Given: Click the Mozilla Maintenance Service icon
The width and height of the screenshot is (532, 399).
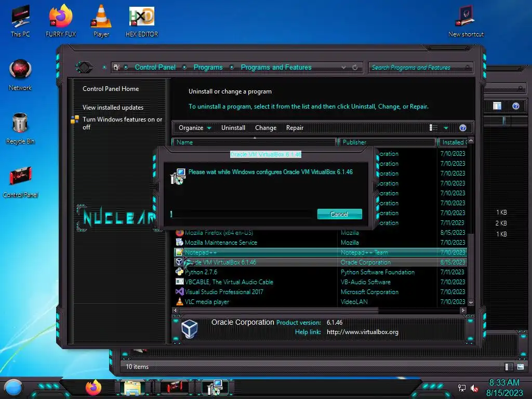Looking at the screenshot, I should point(179,242).
